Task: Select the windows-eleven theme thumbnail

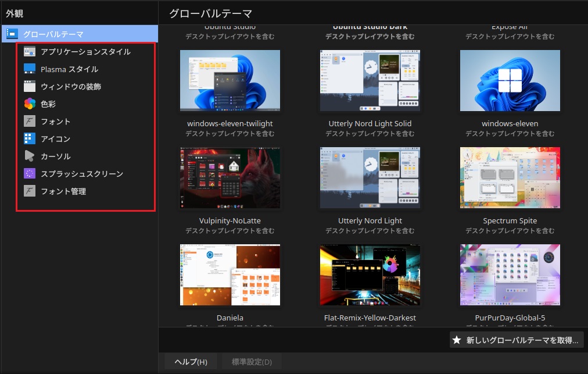Action: coord(510,80)
